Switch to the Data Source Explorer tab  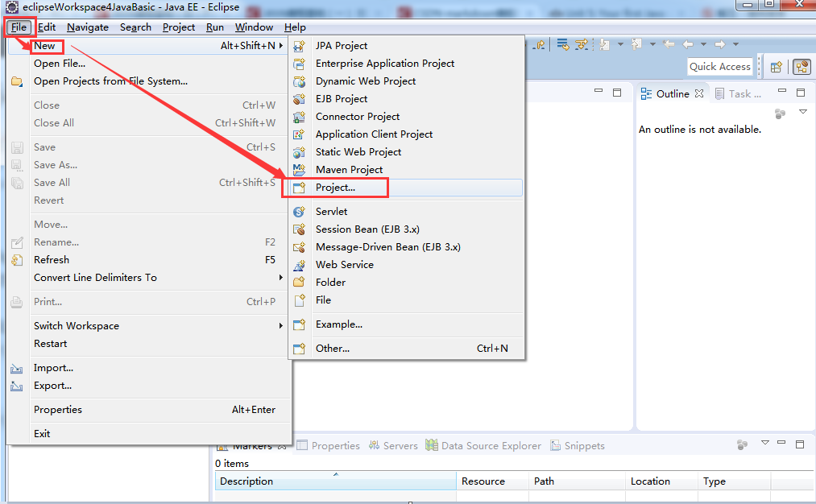pyautogui.click(x=483, y=446)
